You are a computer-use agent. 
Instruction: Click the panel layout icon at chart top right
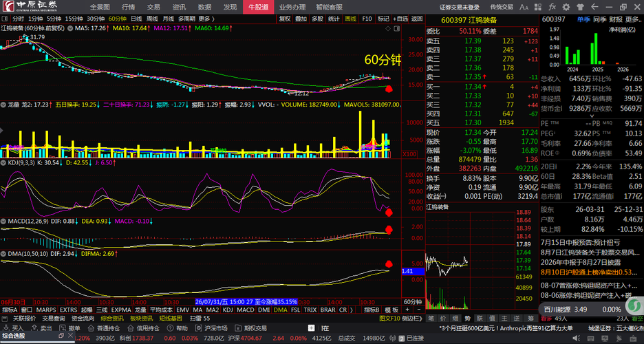pyautogui.click(x=397, y=28)
